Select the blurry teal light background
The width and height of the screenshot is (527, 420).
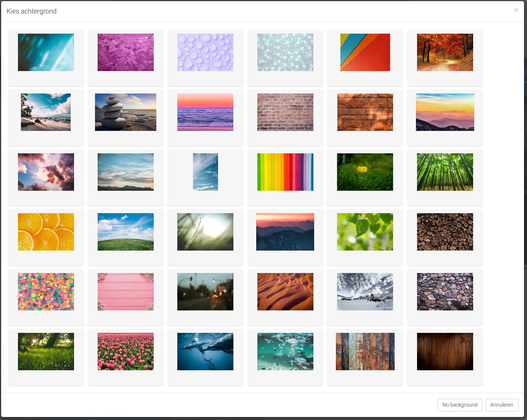tap(46, 52)
